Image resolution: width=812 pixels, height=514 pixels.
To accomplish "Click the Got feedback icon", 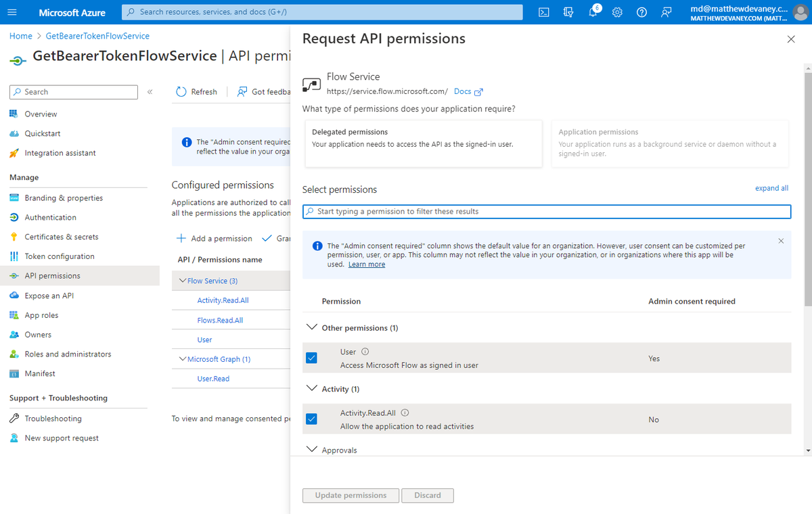I will [242, 92].
